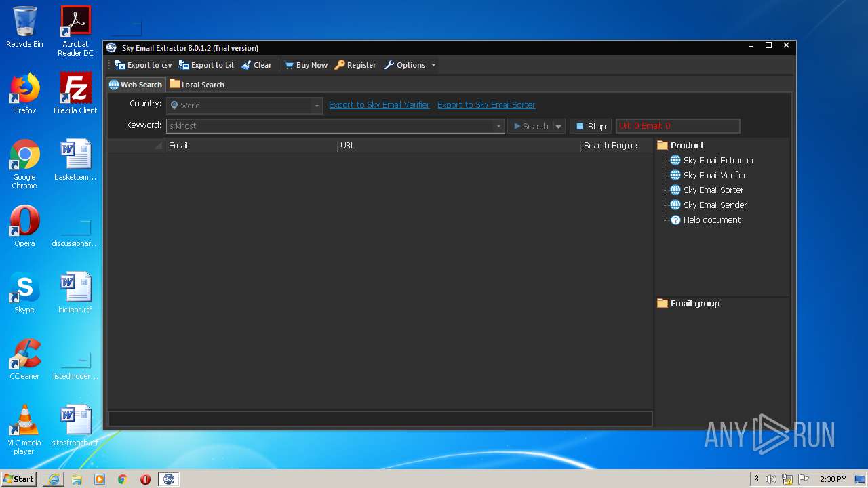The height and width of the screenshot is (488, 868).
Task: Click the Product folder icon
Action: click(663, 145)
